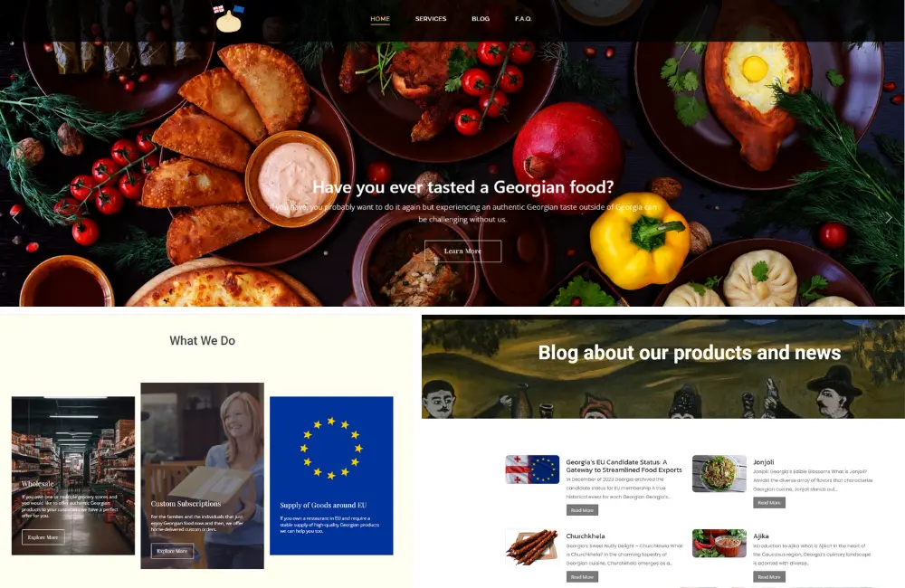Click Explore More on Wholesale card

43,537
